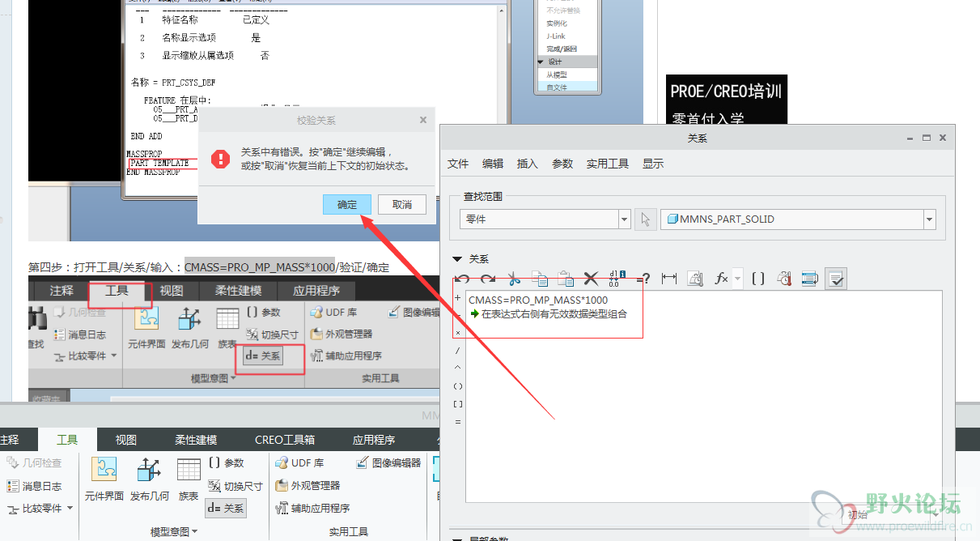Open 图像编辑器 in bottom ribbon
Viewport: 980px width, 541px height.
(388, 462)
